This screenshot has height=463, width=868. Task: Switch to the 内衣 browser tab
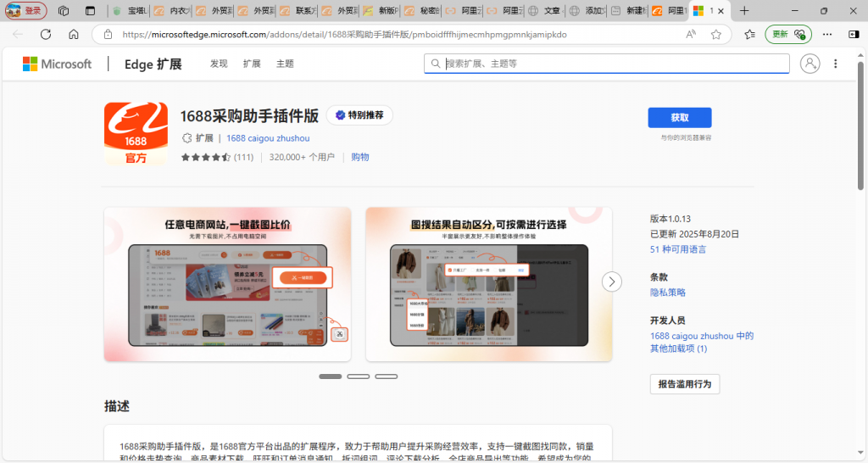click(172, 10)
